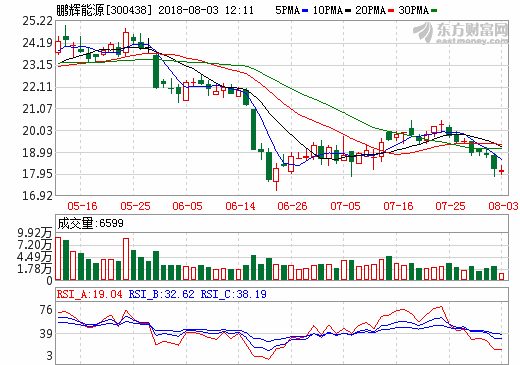Screen dimensions: 520x365
Task: Click the RSI_C:38.19 indicator label
Action: tap(233, 294)
